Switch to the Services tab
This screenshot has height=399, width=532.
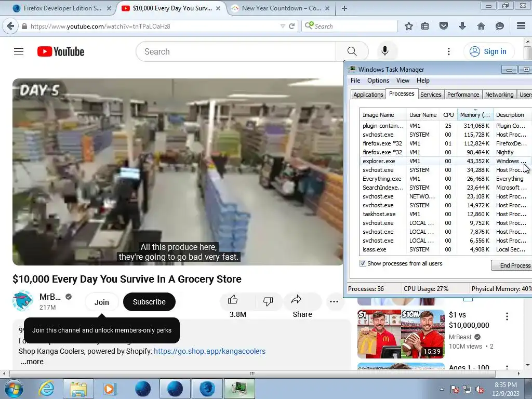(431, 95)
